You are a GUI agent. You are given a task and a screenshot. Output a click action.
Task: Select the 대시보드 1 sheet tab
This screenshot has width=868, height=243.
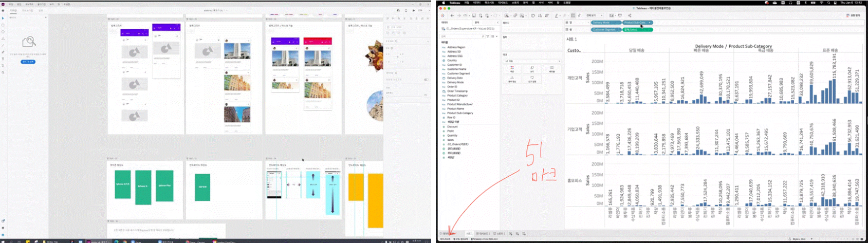483,234
